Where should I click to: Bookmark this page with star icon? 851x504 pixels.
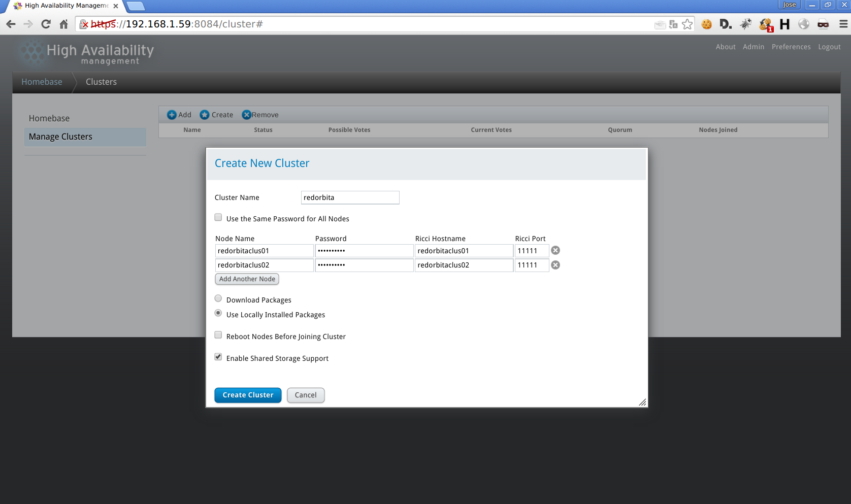tap(687, 24)
